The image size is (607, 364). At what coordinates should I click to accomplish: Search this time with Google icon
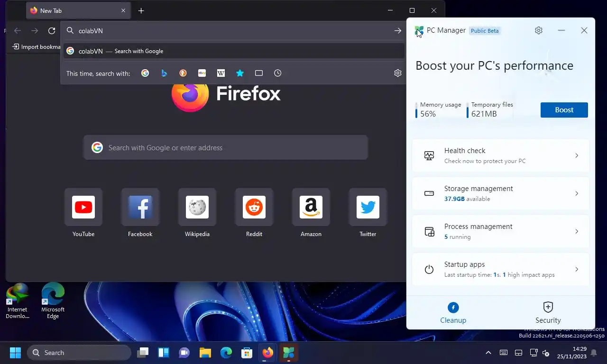coord(145,73)
